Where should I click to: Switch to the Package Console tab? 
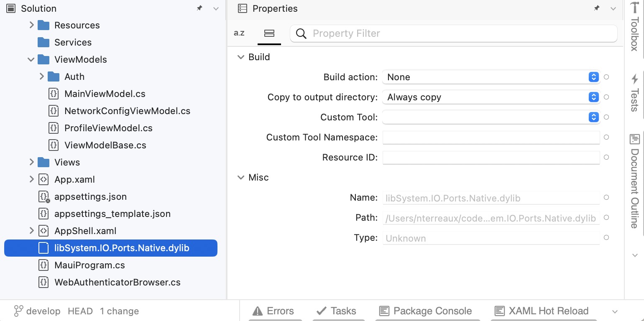426,311
